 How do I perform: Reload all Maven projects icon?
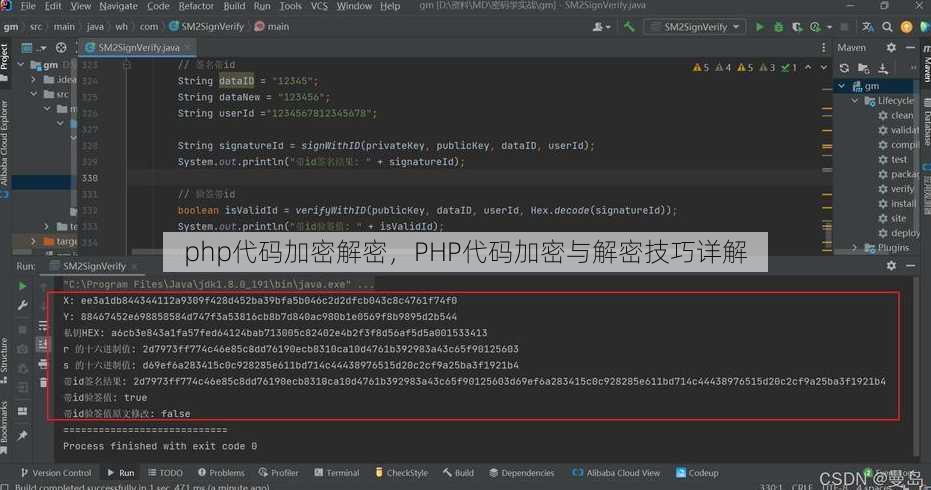pyautogui.click(x=844, y=68)
